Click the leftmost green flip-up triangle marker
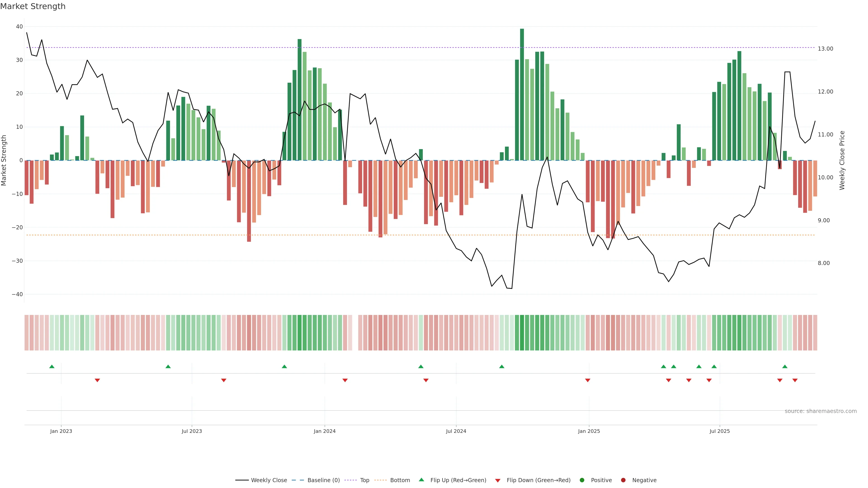Image resolution: width=868 pixels, height=488 pixels. [x=52, y=366]
